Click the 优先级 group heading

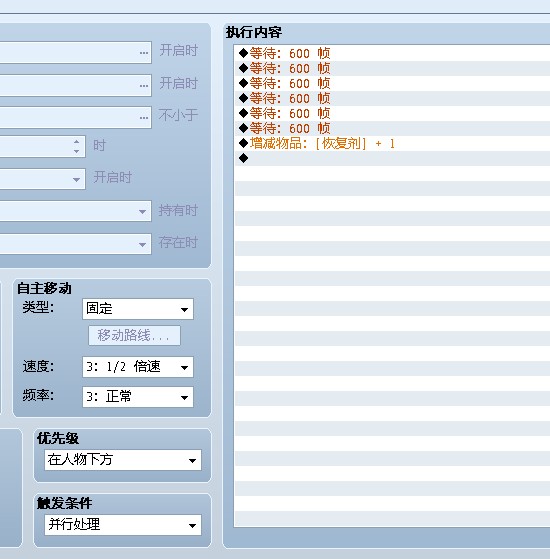click(x=58, y=438)
